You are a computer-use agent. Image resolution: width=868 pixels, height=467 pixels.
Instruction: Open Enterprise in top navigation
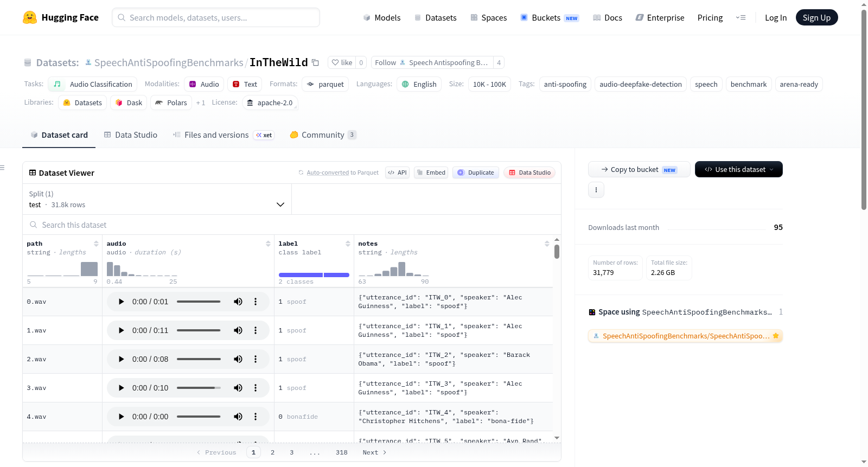click(660, 18)
